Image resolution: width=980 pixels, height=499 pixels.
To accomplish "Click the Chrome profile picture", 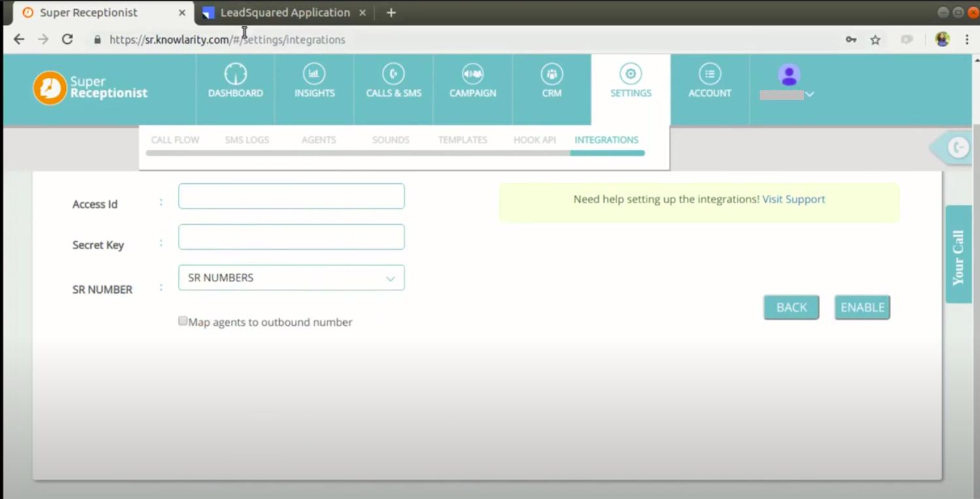I will (942, 39).
